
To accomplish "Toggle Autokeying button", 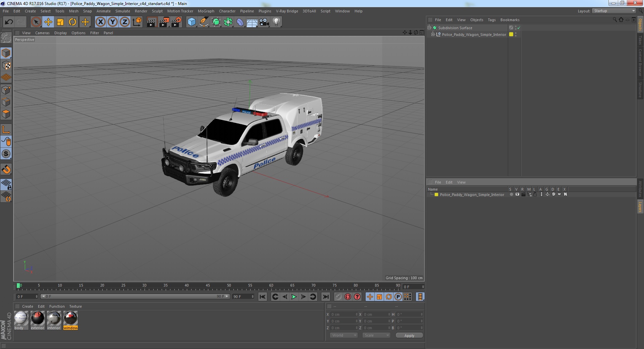I will pyautogui.click(x=348, y=297).
